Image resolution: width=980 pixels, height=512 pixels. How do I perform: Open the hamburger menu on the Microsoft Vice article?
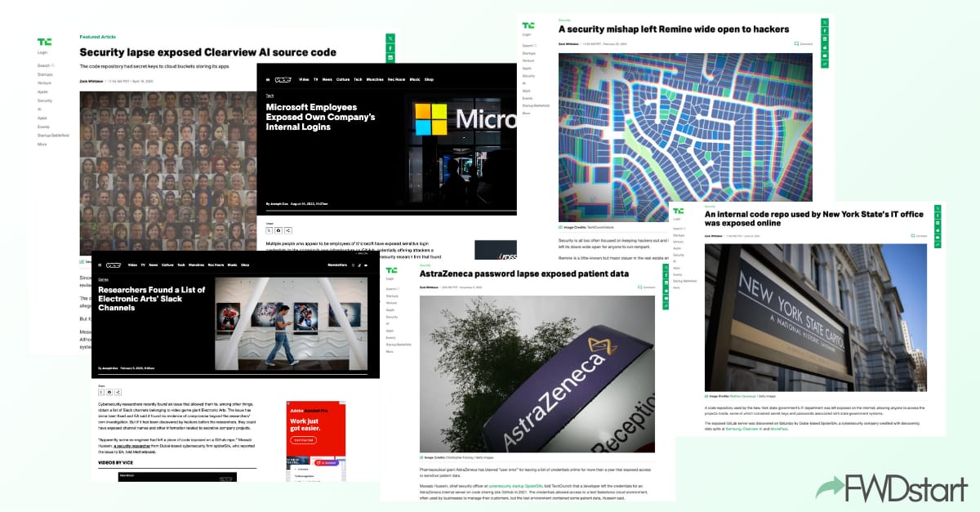point(267,79)
